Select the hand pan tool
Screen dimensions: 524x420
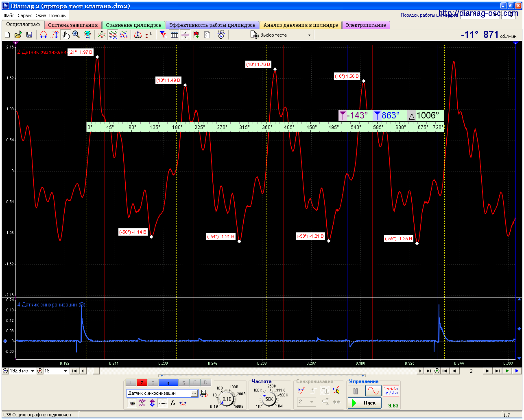65,35
